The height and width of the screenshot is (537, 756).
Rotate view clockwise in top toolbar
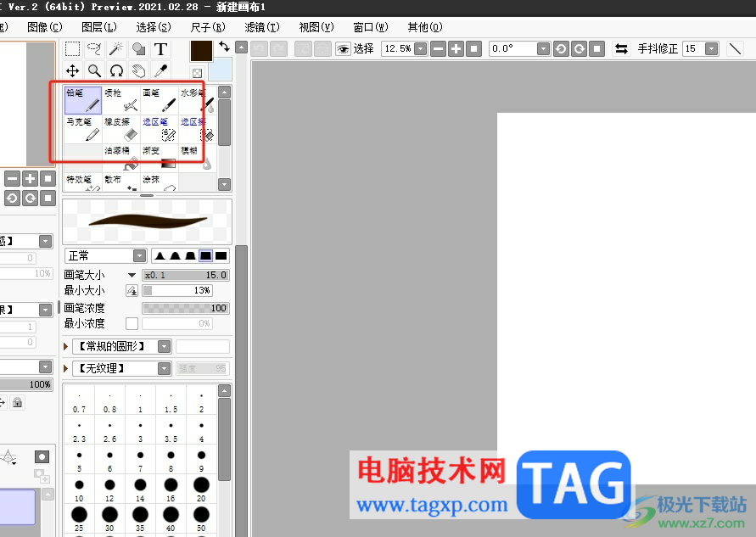click(x=579, y=48)
